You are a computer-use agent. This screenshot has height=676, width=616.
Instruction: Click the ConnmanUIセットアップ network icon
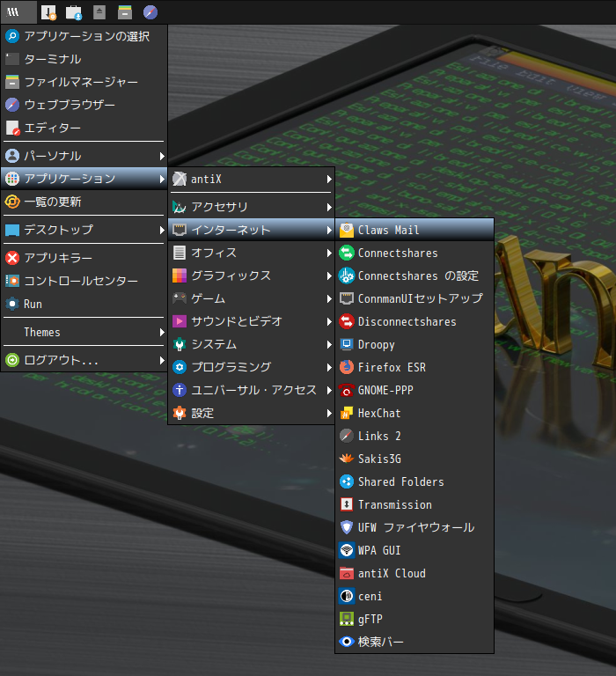pyautogui.click(x=347, y=298)
